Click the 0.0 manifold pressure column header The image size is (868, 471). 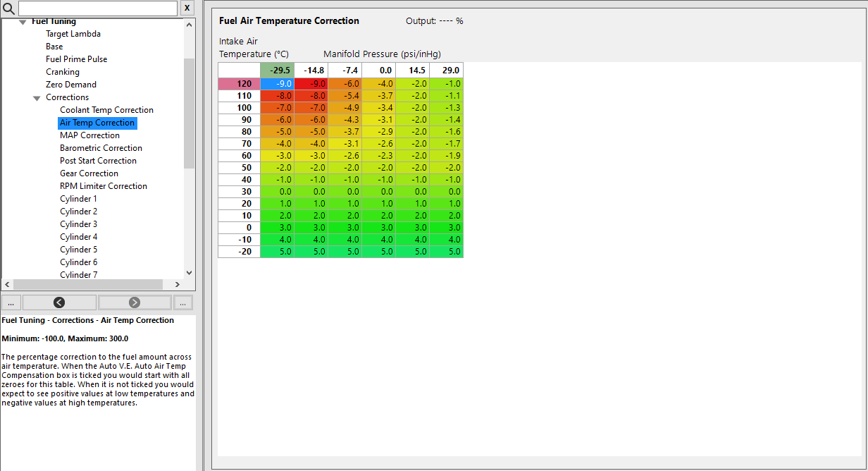click(379, 70)
